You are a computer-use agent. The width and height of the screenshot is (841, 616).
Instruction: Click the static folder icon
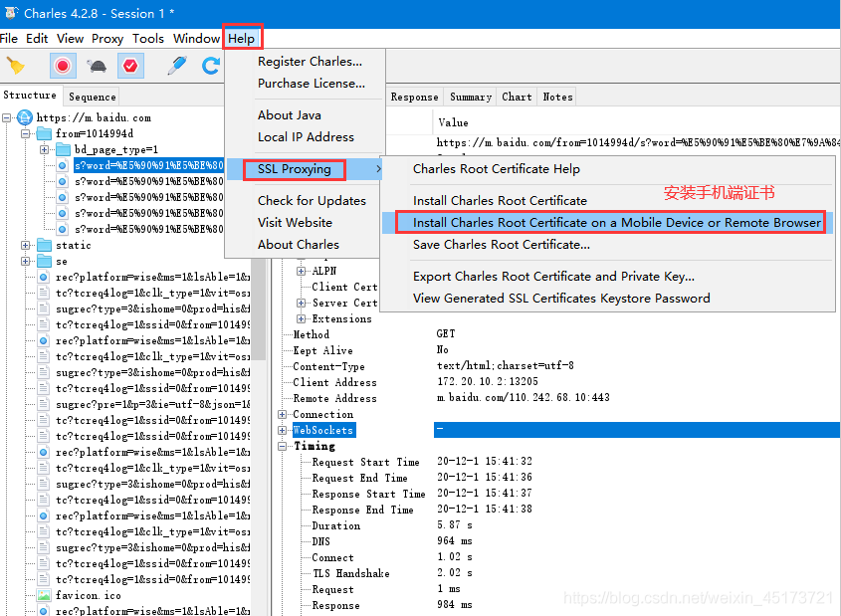44,245
